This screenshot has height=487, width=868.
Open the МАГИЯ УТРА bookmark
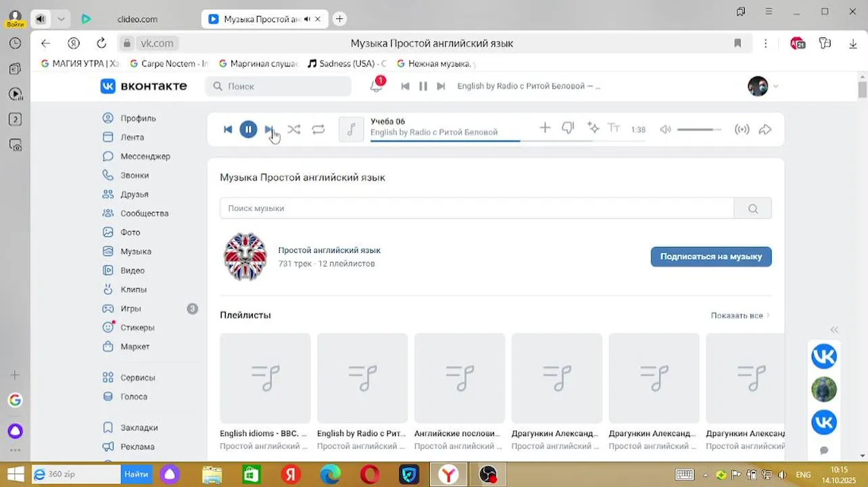pos(80,64)
